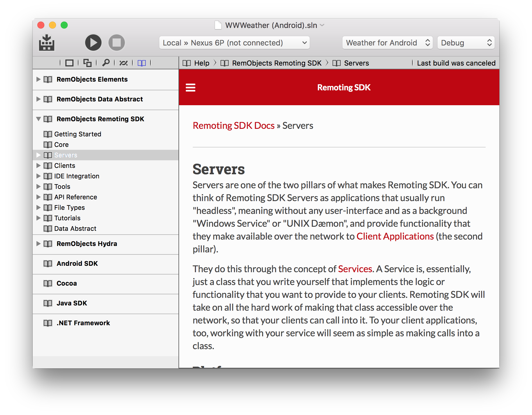Expand the Tools tree item
The image size is (532, 415).
pyautogui.click(x=38, y=187)
